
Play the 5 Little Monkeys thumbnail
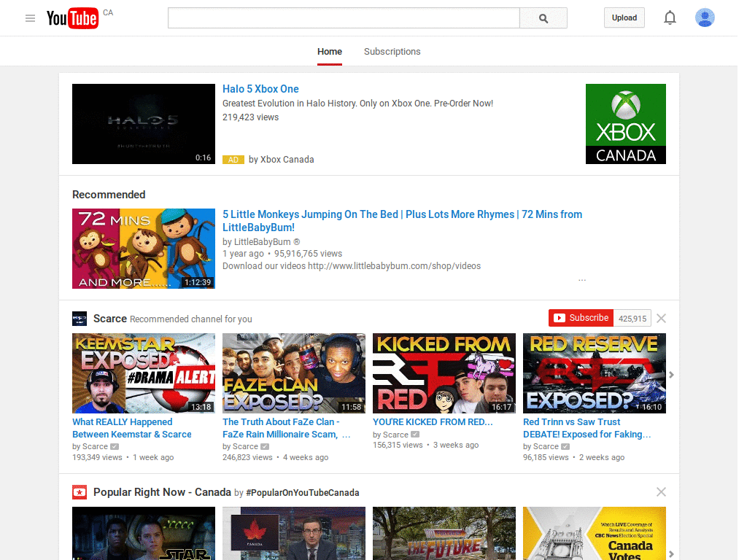point(144,249)
